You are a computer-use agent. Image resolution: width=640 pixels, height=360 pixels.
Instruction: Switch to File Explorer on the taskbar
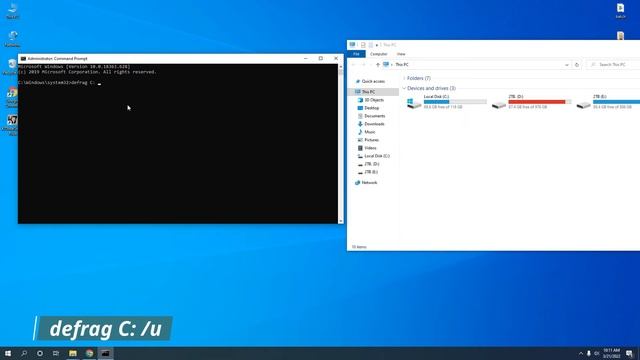pyautogui.click(x=73, y=353)
